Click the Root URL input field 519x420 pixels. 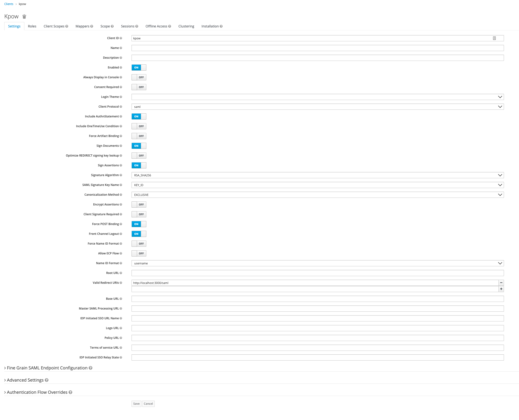317,273
